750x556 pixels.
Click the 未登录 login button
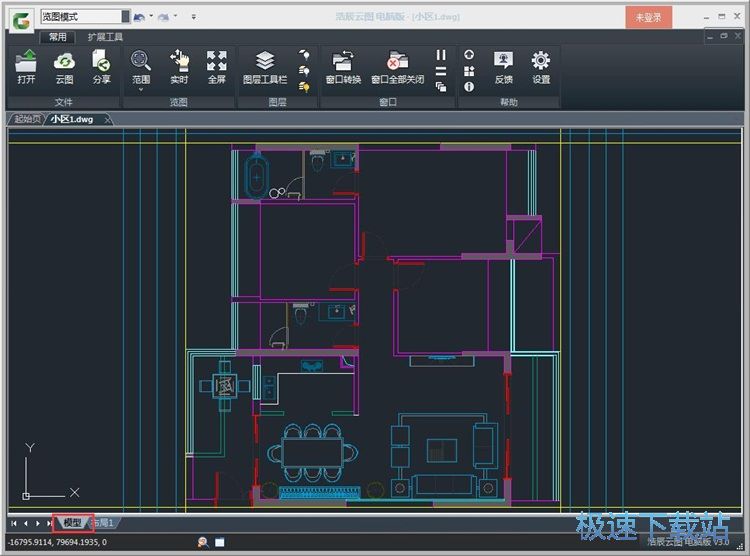pyautogui.click(x=648, y=17)
